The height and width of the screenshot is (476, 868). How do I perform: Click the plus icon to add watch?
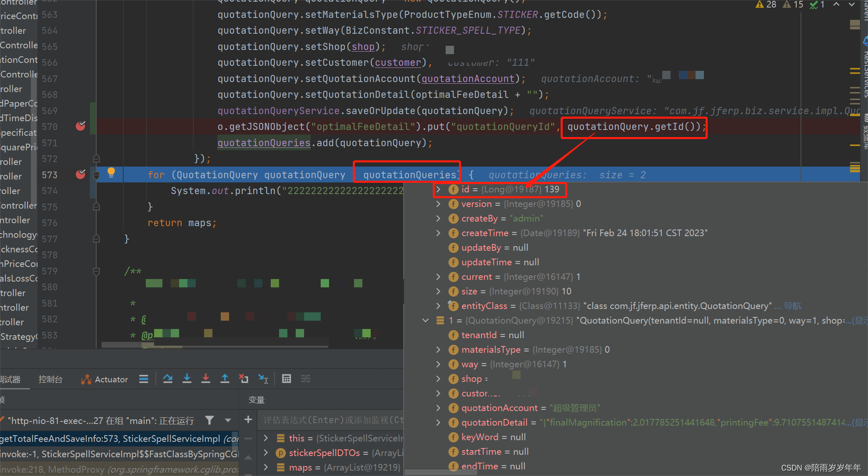248,419
